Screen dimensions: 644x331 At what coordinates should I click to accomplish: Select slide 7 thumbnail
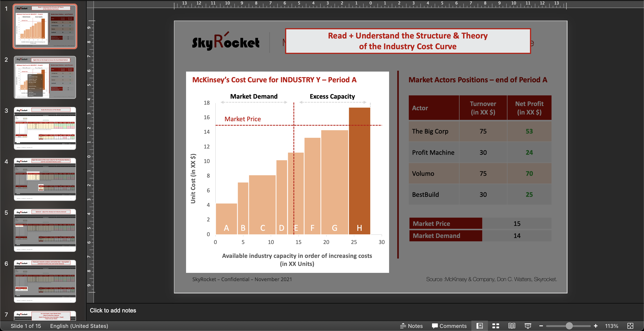tap(45, 316)
